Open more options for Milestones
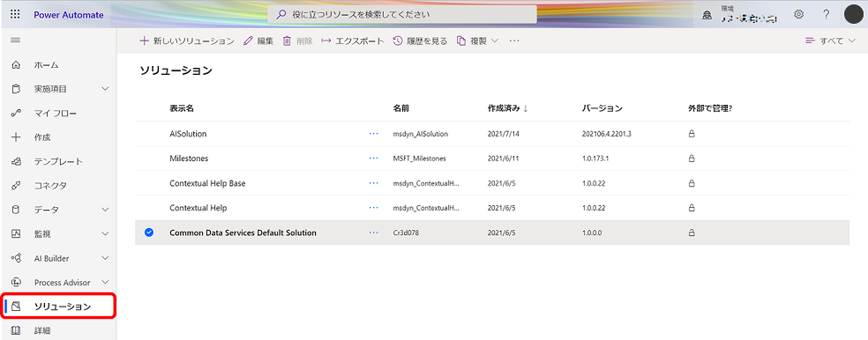Screen dimensions: 868x340 pos(374,159)
